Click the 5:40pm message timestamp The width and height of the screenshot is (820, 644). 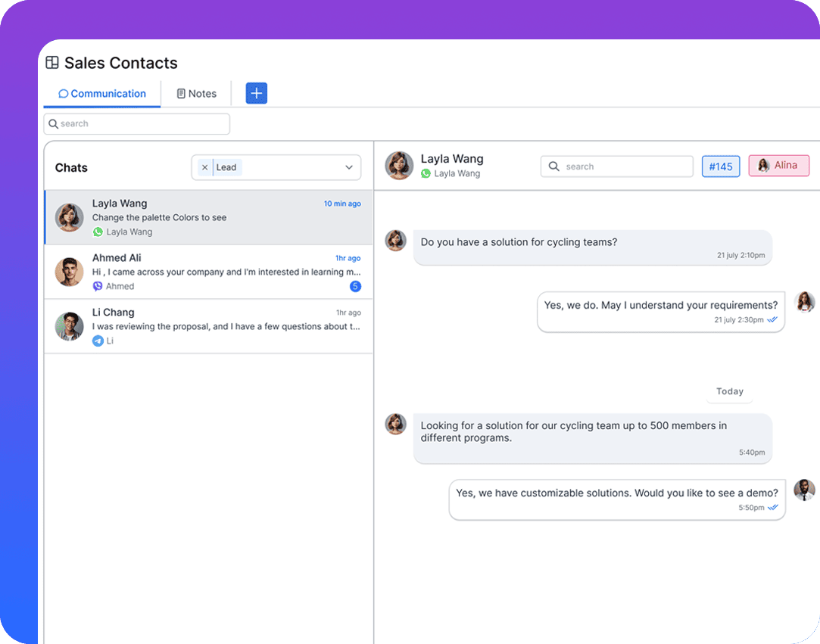752,452
